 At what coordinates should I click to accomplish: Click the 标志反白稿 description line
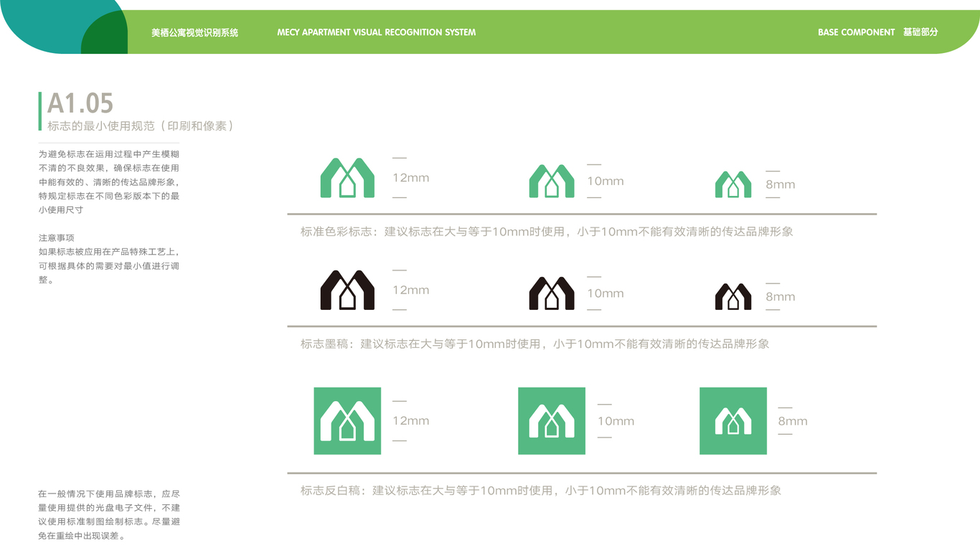tap(541, 491)
